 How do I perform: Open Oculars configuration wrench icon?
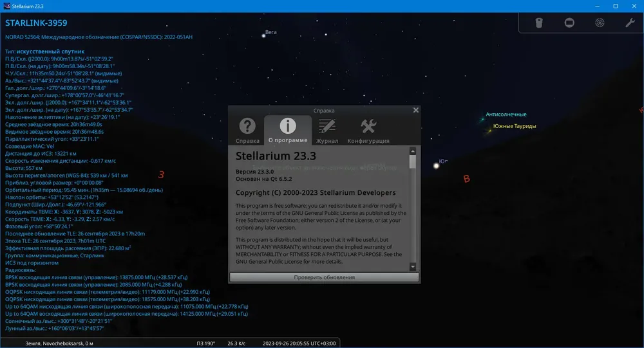tap(630, 23)
